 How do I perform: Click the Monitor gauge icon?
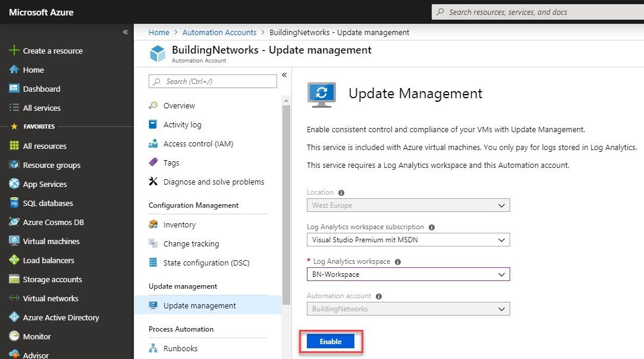[x=14, y=336]
